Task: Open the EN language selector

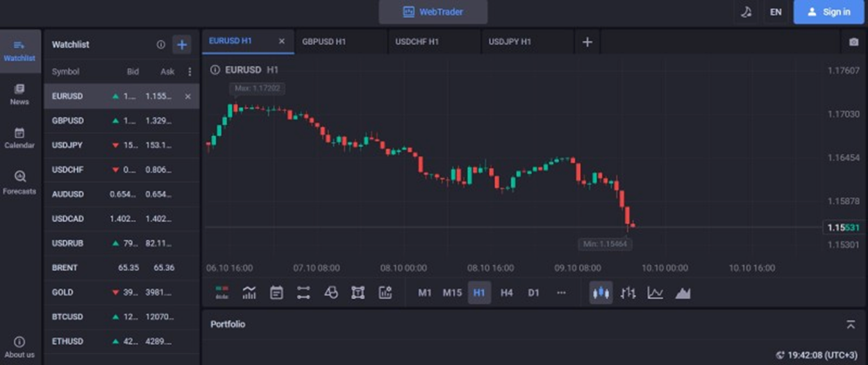Action: point(776,12)
